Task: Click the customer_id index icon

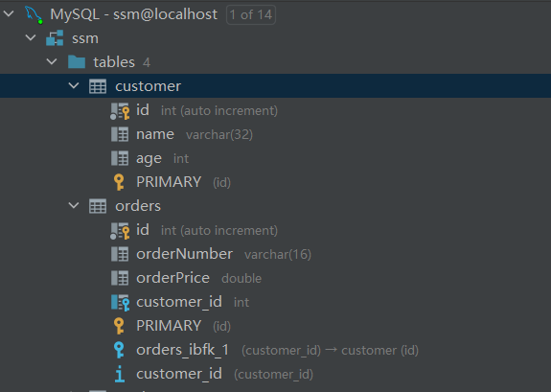Action: pyautogui.click(x=120, y=374)
